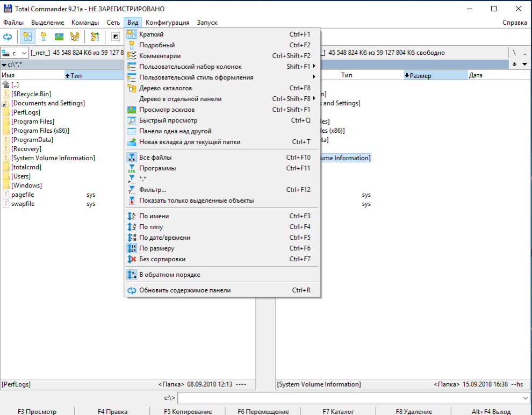The image size is (532, 415).
Task: Toggle Панели одна над другой
Action: (x=222, y=131)
